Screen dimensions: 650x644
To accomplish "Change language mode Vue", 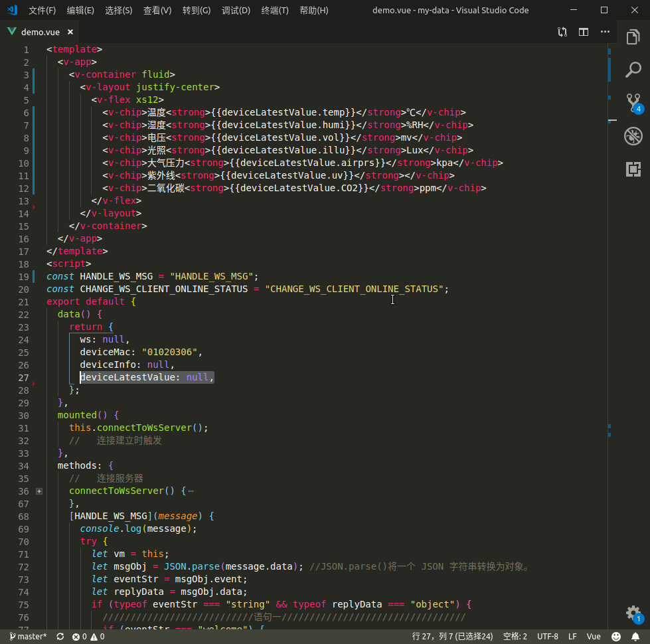I will point(593,636).
